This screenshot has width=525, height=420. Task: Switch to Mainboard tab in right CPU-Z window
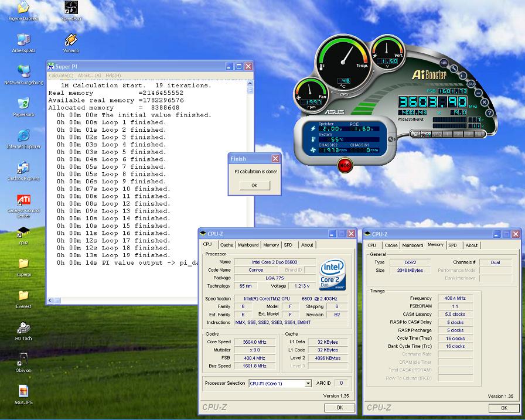pos(412,245)
